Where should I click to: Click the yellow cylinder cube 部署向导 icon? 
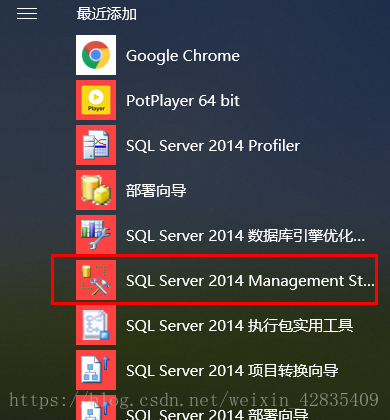(x=96, y=190)
